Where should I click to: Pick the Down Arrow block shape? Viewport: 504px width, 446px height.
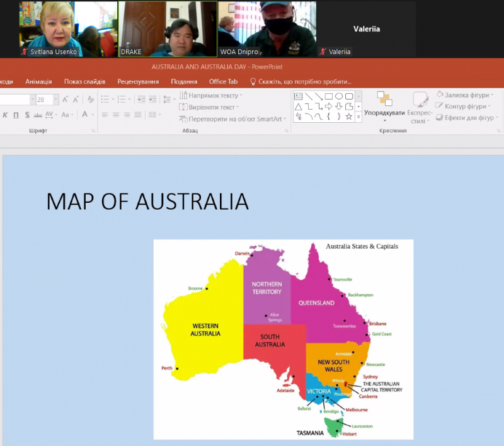pyautogui.click(x=339, y=106)
